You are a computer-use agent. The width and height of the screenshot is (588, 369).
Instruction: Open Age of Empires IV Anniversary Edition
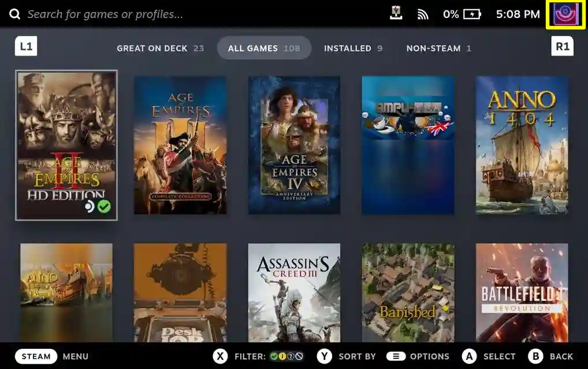(294, 146)
